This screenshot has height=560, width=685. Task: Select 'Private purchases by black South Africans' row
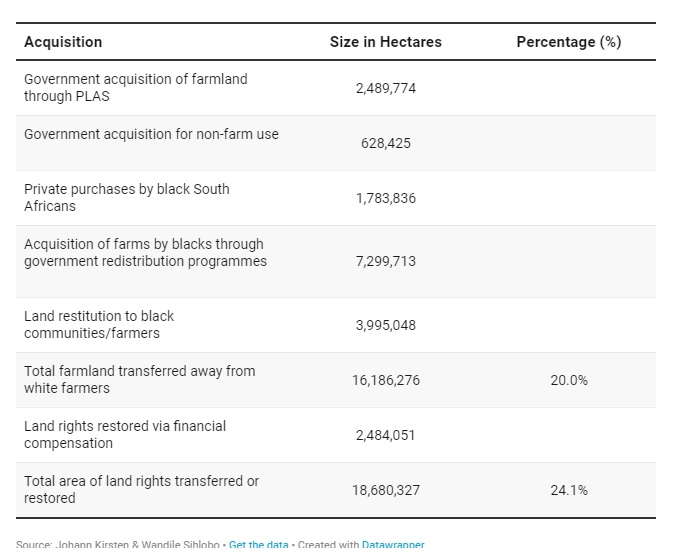(x=126, y=197)
